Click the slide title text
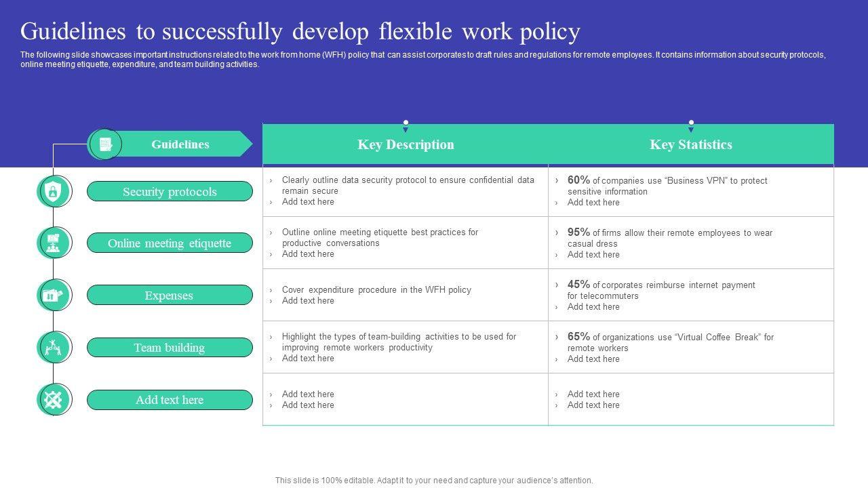 [x=300, y=32]
